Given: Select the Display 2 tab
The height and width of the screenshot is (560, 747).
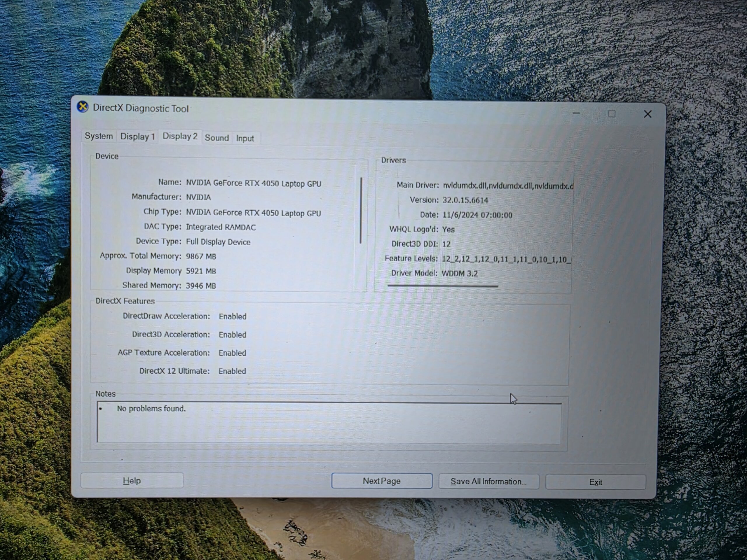Looking at the screenshot, I should [x=180, y=136].
